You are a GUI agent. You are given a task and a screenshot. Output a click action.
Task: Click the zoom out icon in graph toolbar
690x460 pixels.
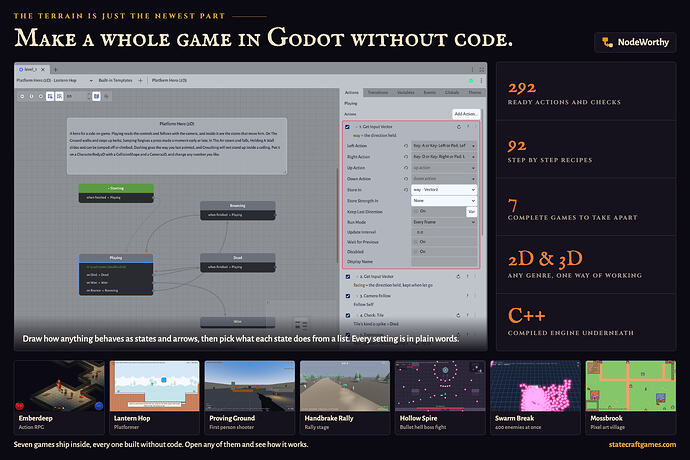pos(22,96)
